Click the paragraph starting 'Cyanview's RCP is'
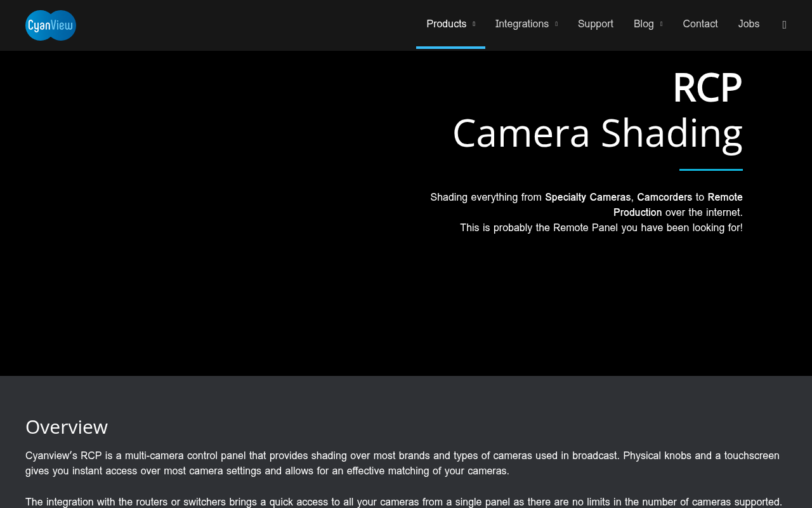The height and width of the screenshot is (508, 812). pyautogui.click(x=402, y=463)
